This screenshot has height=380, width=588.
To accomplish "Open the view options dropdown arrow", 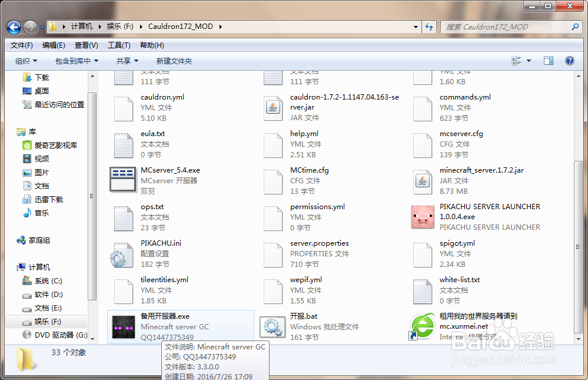I will tap(529, 61).
